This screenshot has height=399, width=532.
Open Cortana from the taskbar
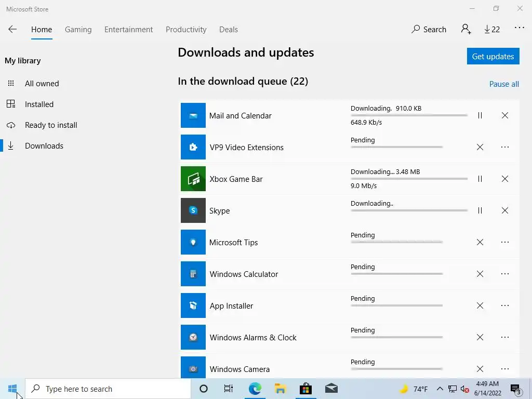[x=204, y=389]
